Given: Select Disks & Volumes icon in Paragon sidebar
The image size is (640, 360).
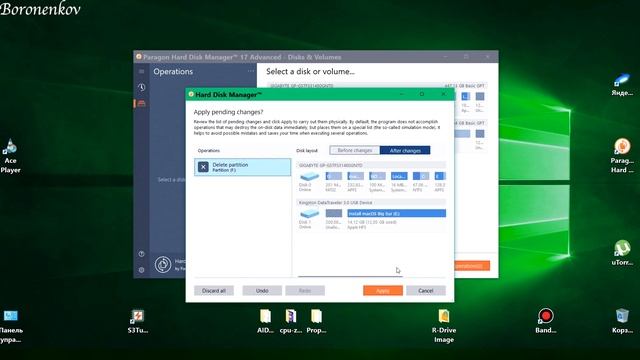Looking at the screenshot, I should [141, 104].
